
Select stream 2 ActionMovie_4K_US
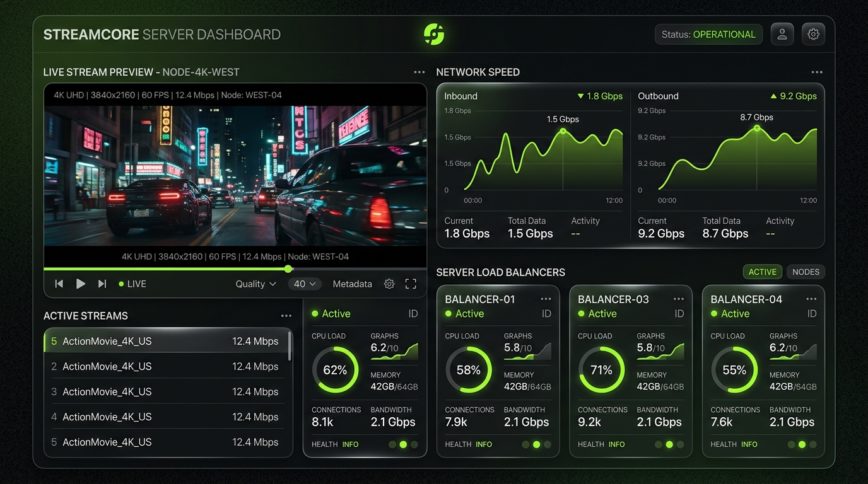[165, 366]
